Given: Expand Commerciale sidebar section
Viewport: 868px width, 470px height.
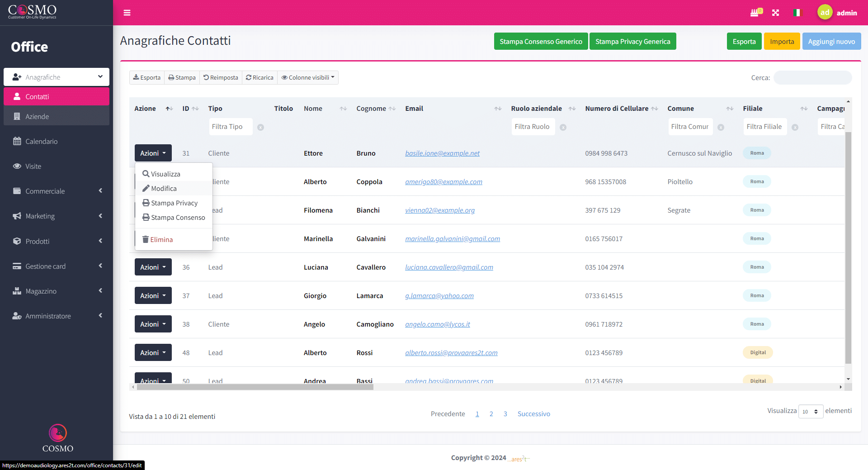Looking at the screenshot, I should point(57,191).
